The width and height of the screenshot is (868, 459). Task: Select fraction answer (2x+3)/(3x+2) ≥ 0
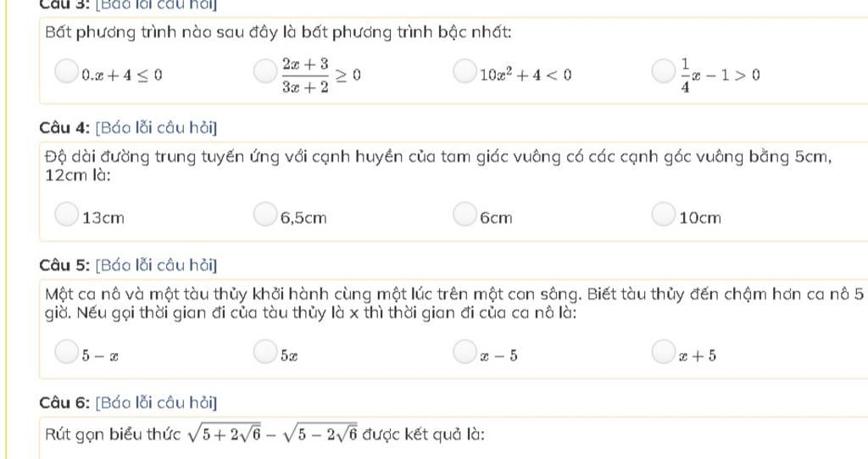coord(265,71)
